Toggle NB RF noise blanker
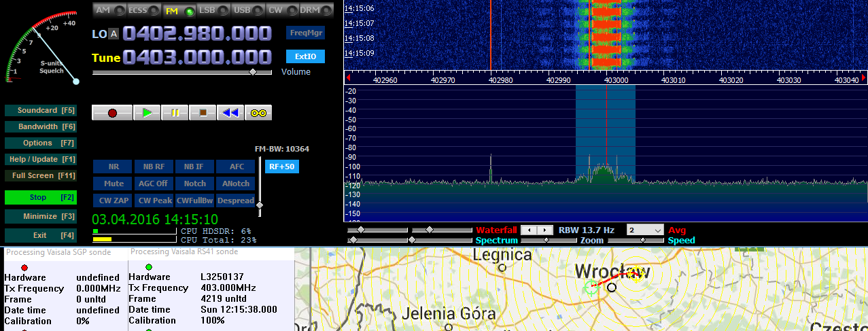This screenshot has height=331, width=868. click(154, 167)
